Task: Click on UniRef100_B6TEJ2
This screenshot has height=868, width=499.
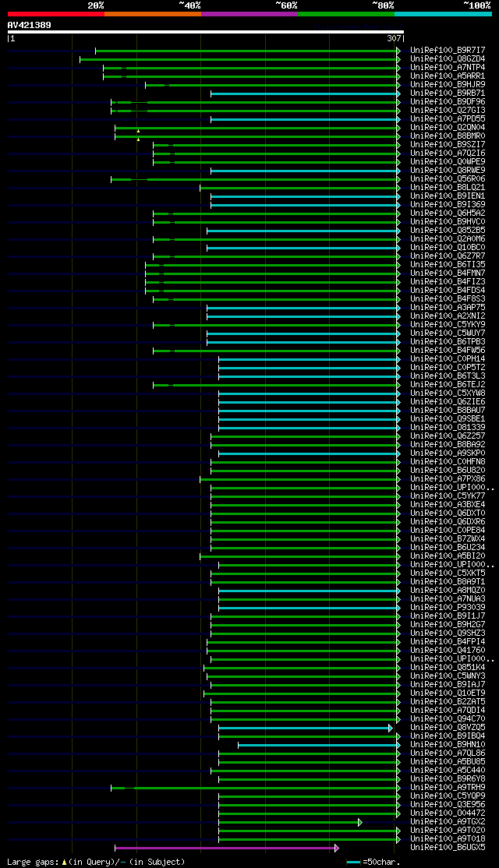Action: pos(448,385)
